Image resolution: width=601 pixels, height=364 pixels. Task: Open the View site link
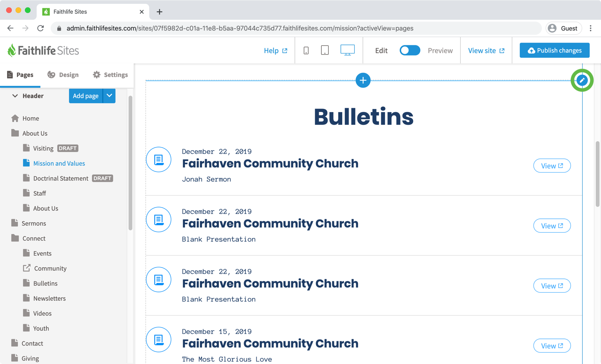(486, 51)
